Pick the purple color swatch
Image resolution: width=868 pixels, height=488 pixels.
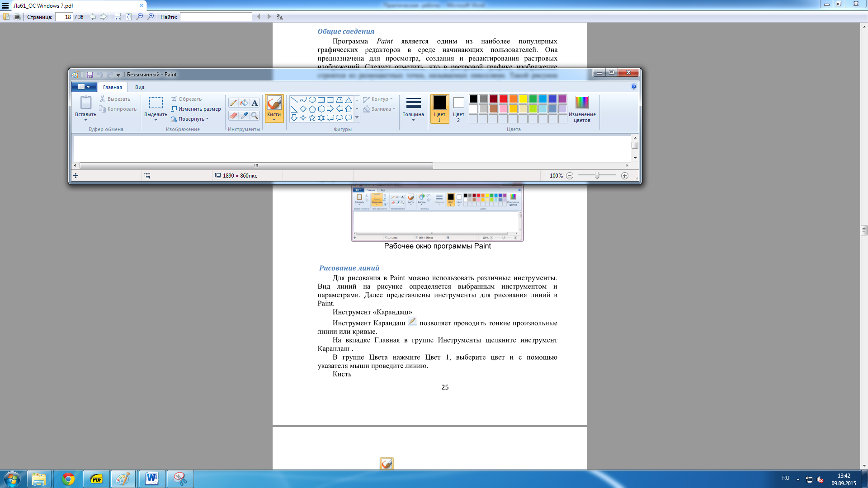[563, 99]
